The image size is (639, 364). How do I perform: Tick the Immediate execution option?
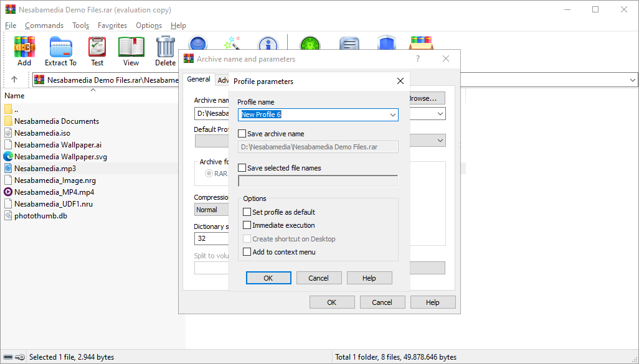coord(247,225)
